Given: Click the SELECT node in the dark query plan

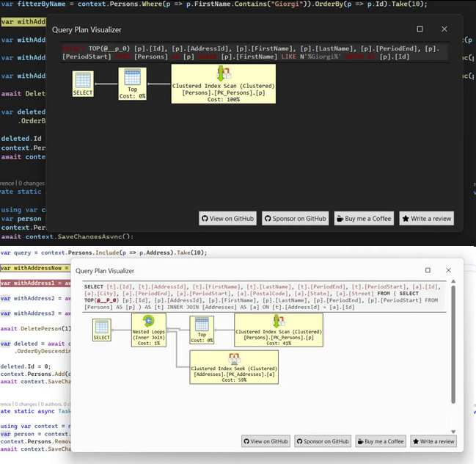Looking at the screenshot, I should 83,84.
